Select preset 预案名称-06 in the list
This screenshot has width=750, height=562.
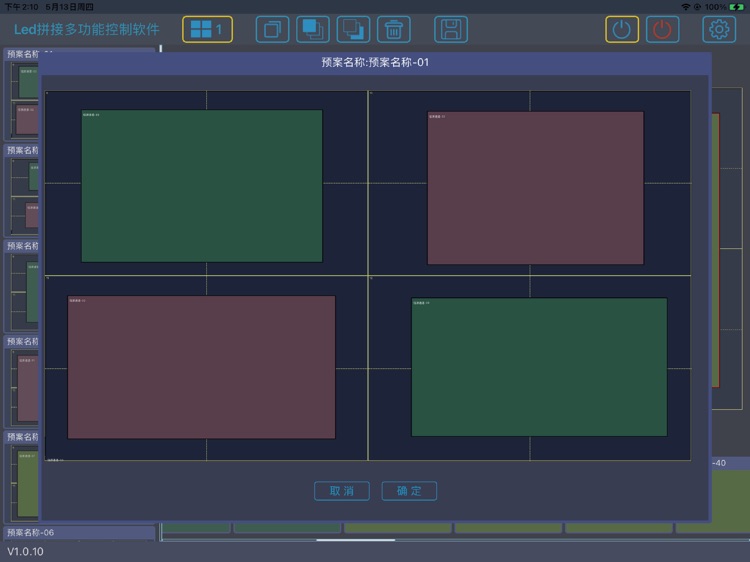pos(79,532)
